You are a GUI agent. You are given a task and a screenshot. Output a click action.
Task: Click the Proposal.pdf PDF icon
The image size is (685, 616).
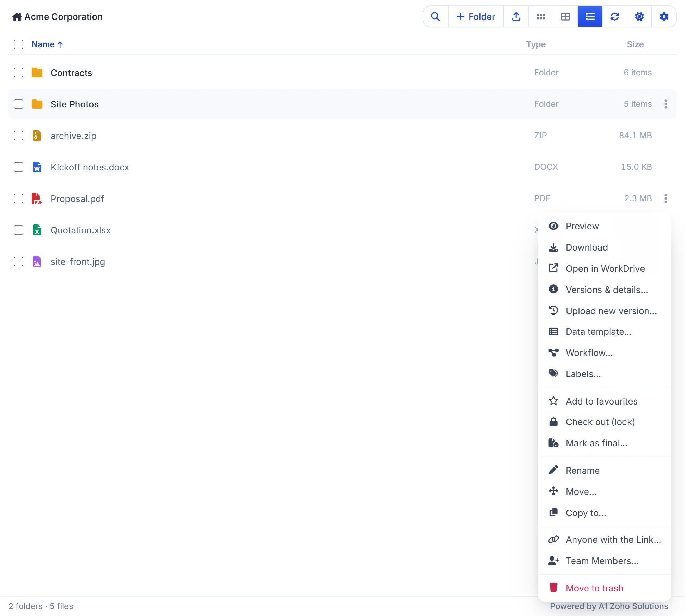point(37,198)
